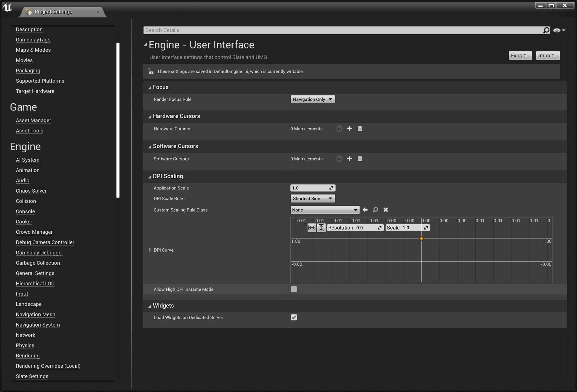
Task: Click the search magnifier icon in Search Details
Action: (x=546, y=30)
